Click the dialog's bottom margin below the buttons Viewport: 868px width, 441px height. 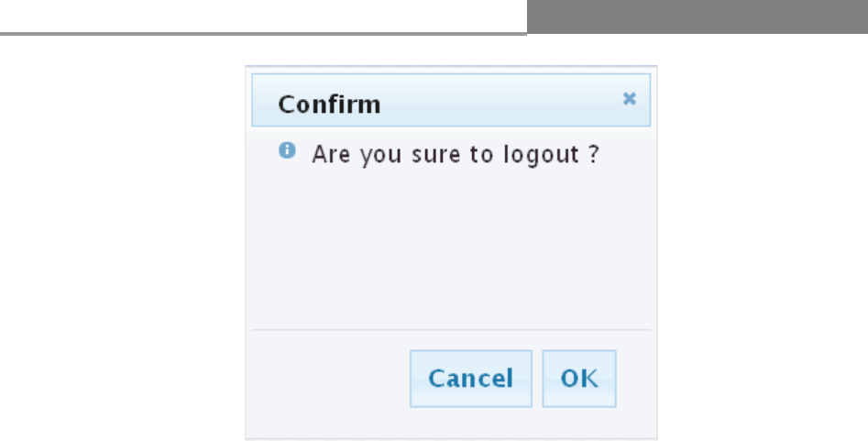451,423
